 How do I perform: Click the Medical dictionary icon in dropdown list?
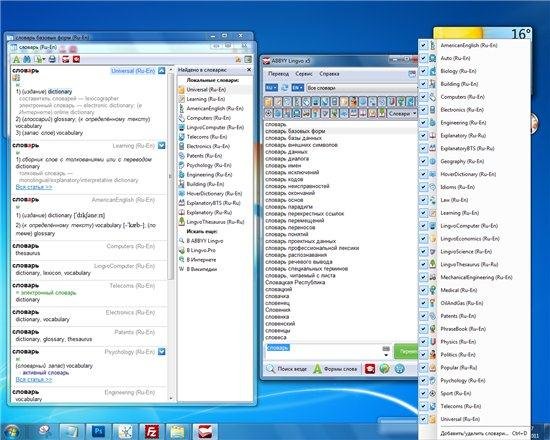433,290
